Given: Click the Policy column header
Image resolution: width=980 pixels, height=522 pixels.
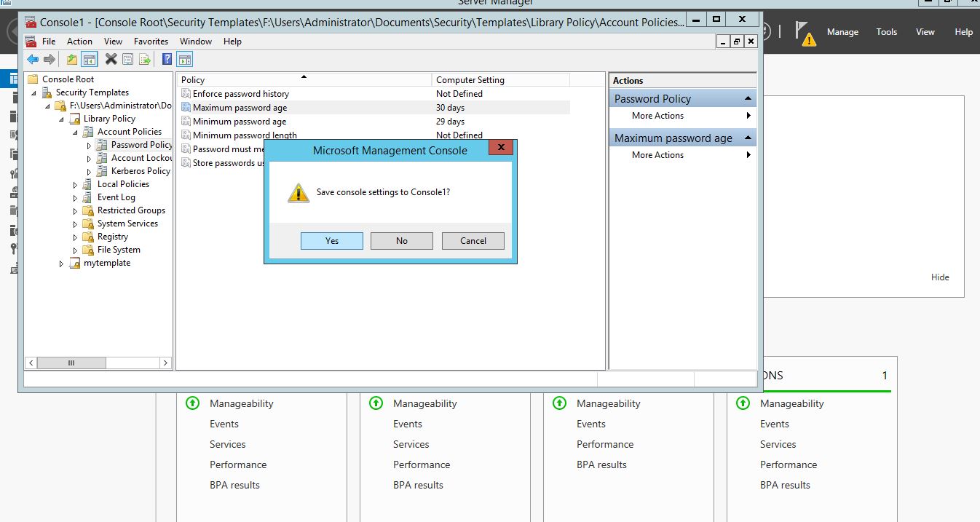Looking at the screenshot, I should (x=304, y=80).
